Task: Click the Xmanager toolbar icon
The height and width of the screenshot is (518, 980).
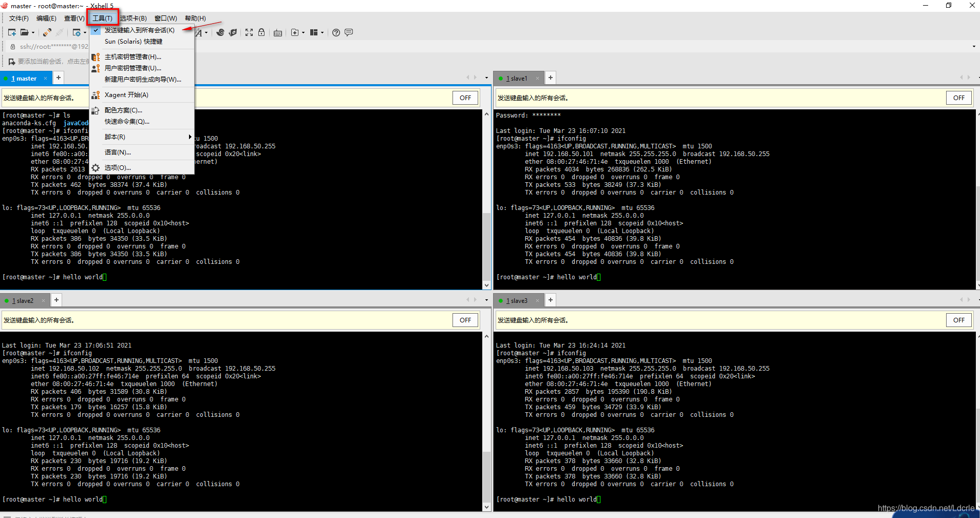Action: click(x=233, y=32)
